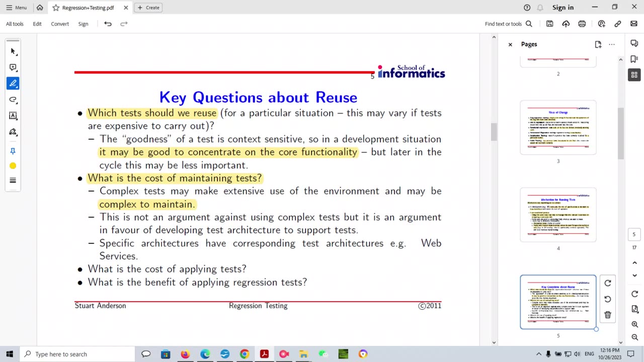Open line thickness options in left toolbar
Viewport: 644px width, 362px height.
(13, 180)
